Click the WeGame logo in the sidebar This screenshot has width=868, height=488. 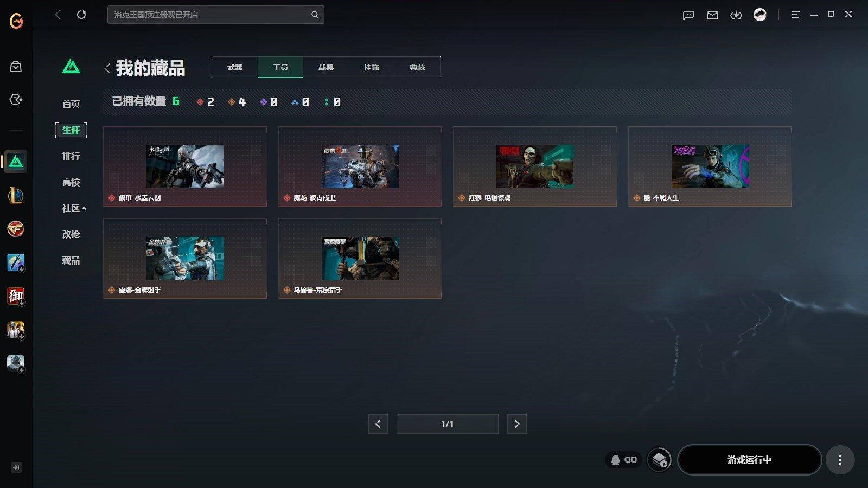click(16, 21)
